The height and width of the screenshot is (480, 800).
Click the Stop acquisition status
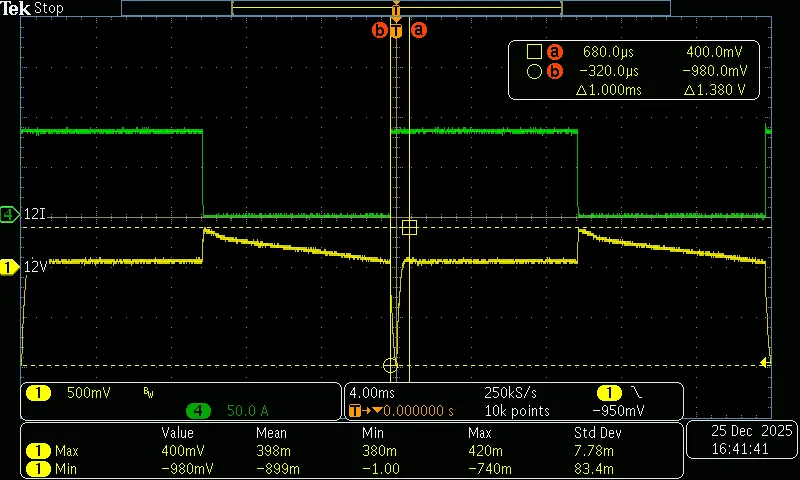(x=48, y=9)
